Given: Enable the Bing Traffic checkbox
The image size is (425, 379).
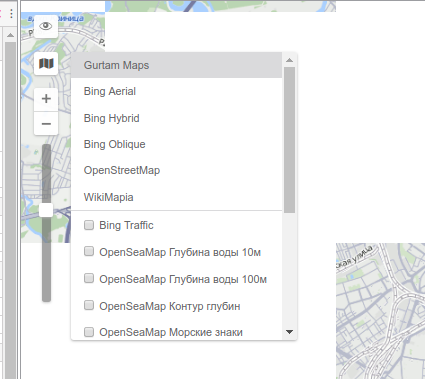Looking at the screenshot, I should coord(89,225).
